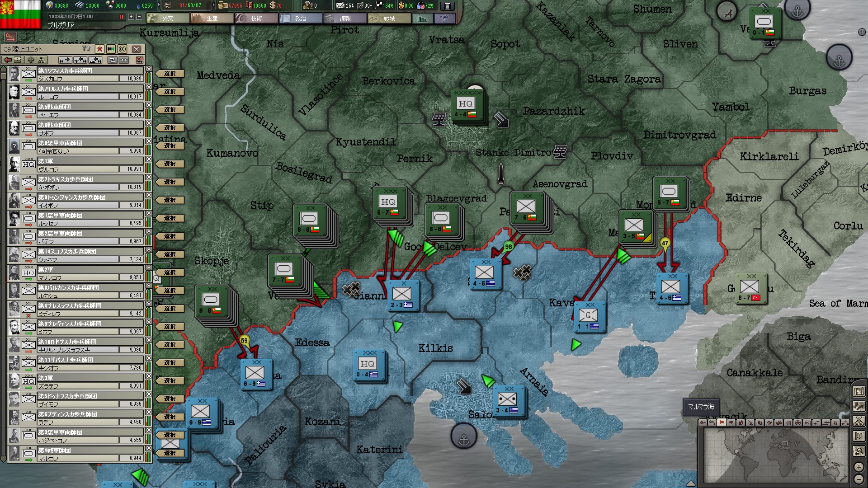This screenshot has width=868, height=488.
Task: Zoom in using the minimap plus button
Action: [x=859, y=467]
